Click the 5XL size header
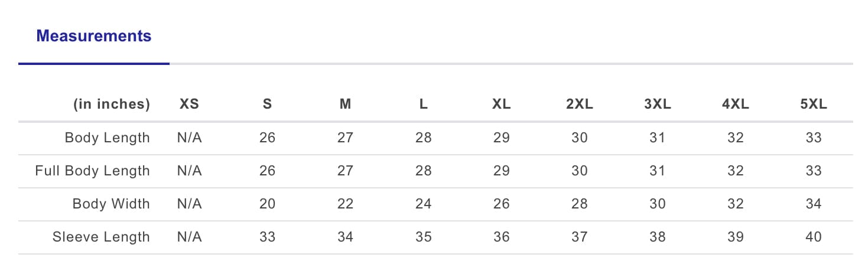The image size is (868, 264). coord(813,105)
